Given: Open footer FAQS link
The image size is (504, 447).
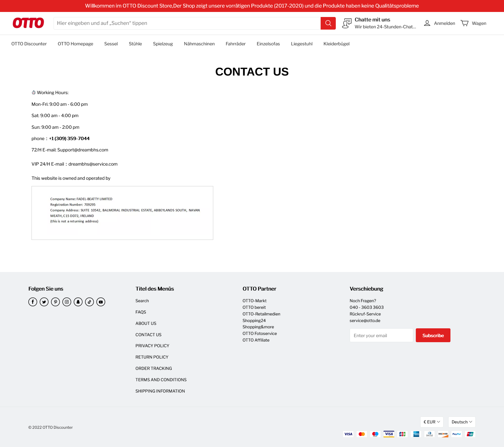Looking at the screenshot, I should click(141, 312).
